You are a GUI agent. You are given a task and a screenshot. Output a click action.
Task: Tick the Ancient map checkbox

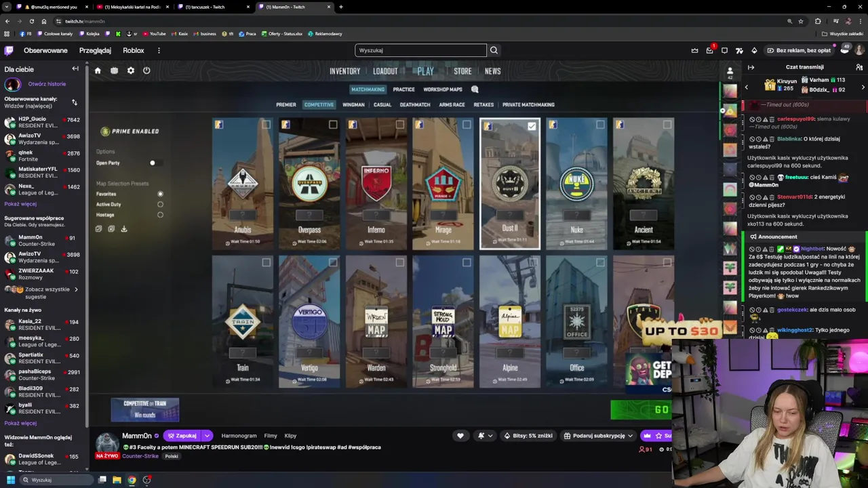click(x=667, y=125)
